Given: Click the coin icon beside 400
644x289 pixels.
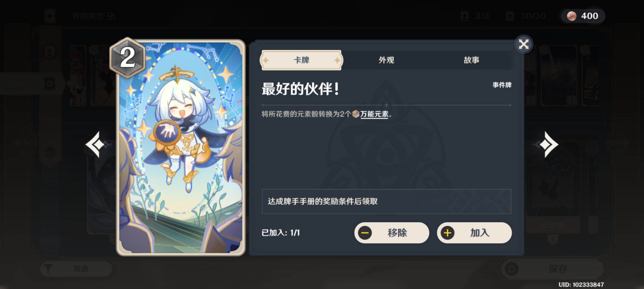Looking at the screenshot, I should 572,16.
